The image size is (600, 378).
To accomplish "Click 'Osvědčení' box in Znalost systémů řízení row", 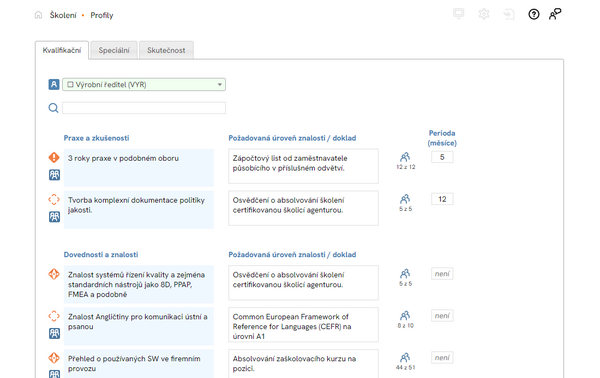I will pyautogui.click(x=303, y=283).
